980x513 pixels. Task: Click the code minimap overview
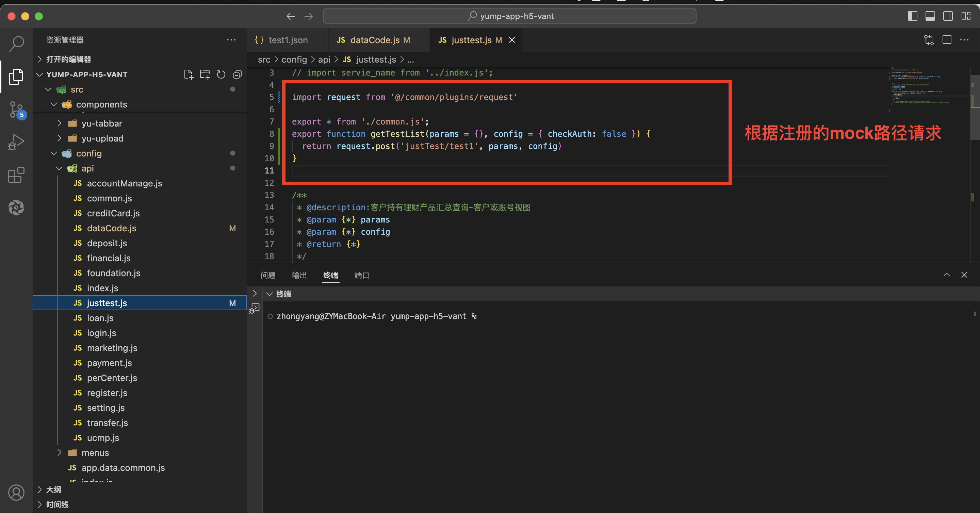coord(929,89)
